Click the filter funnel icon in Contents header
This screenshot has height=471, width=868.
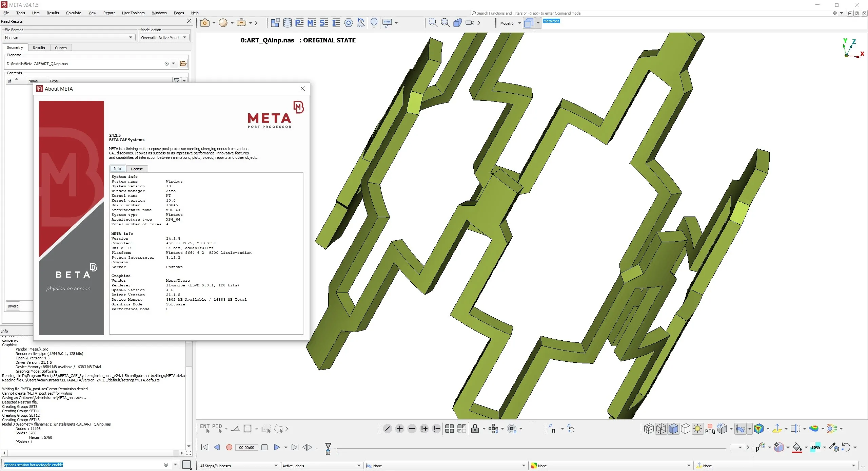(177, 80)
